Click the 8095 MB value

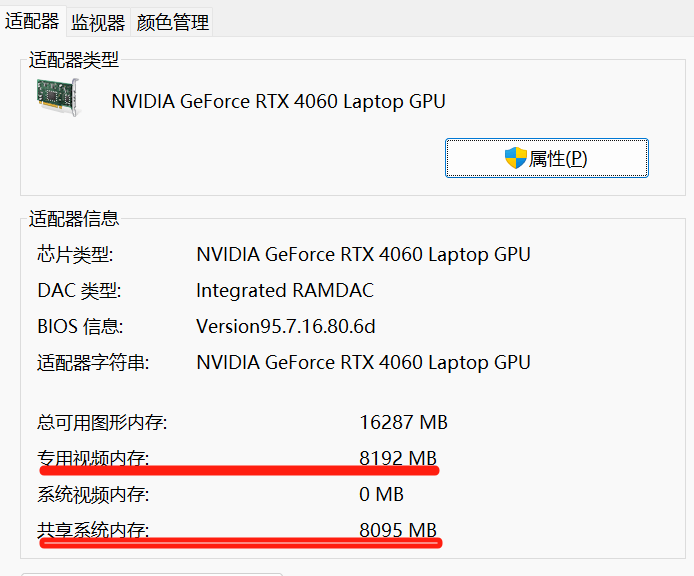398,530
